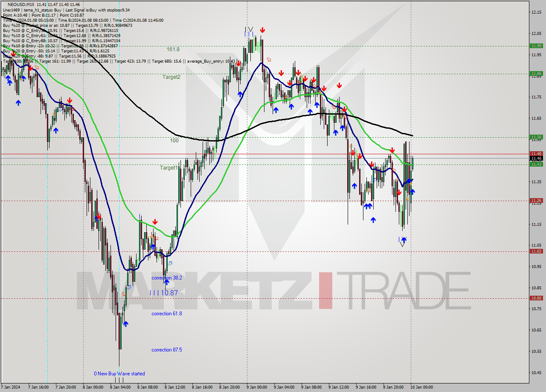This screenshot has height=392, width=546.
Task: Select the '161.8' Fibonacci level label
Action: click(173, 49)
